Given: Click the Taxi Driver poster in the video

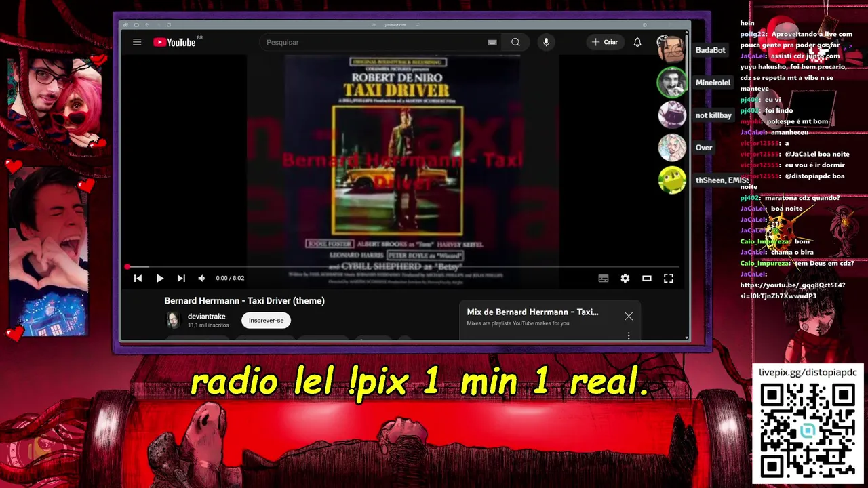Looking at the screenshot, I should coord(397,169).
